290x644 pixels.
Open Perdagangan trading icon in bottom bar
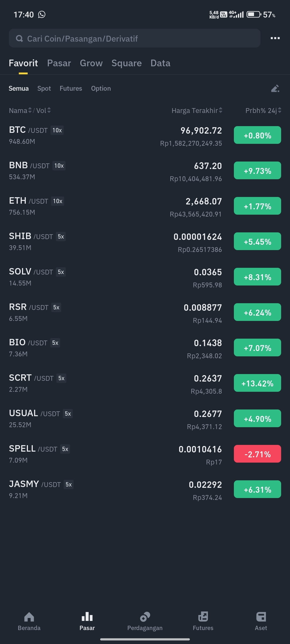coord(145,617)
